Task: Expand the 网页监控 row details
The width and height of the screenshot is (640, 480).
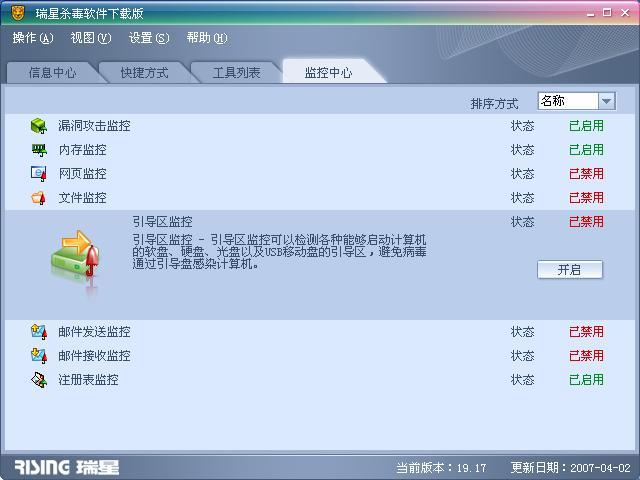Action: (x=320, y=174)
